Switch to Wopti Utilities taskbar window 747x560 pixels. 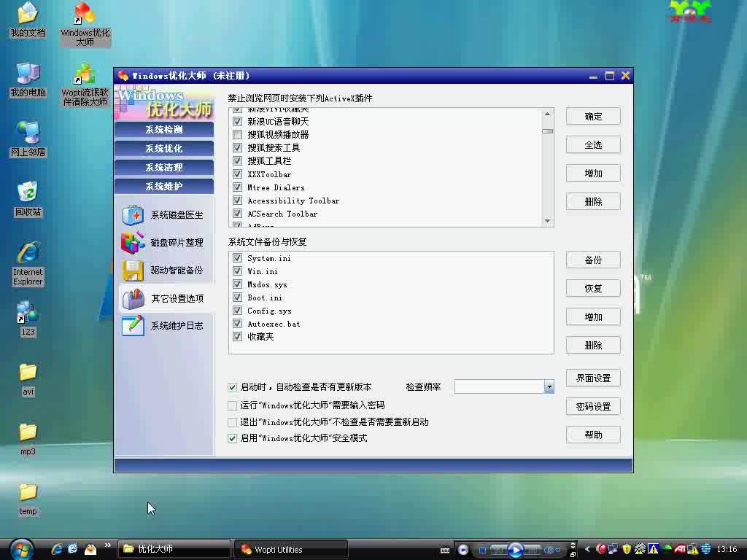tap(291, 549)
